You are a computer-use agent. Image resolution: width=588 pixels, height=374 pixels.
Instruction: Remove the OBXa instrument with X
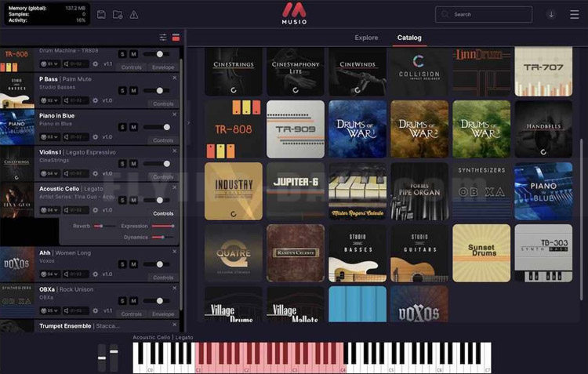pyautogui.click(x=174, y=288)
